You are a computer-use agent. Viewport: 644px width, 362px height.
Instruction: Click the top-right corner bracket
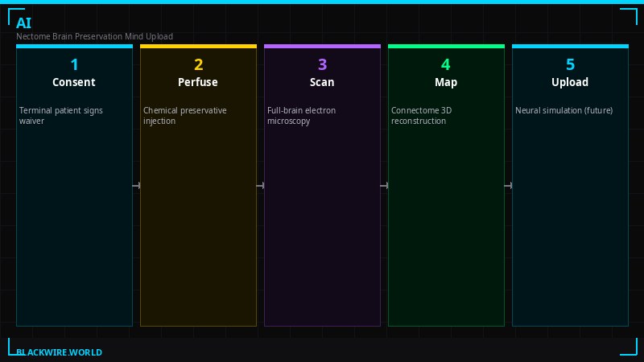629,15
